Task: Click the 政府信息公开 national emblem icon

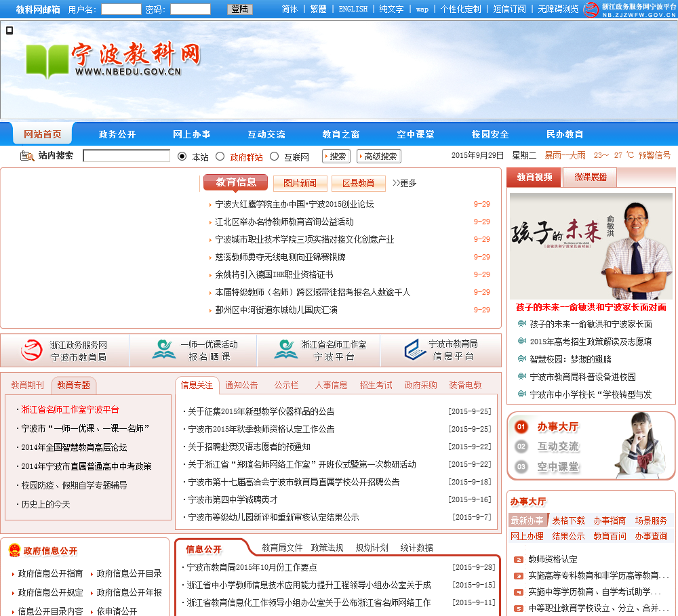Action: (14, 550)
